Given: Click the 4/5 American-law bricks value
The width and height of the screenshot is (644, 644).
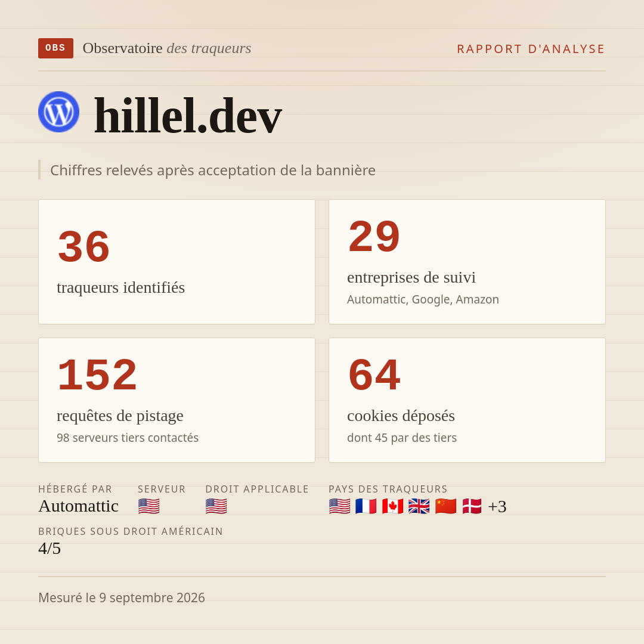Looking at the screenshot, I should click(49, 549).
